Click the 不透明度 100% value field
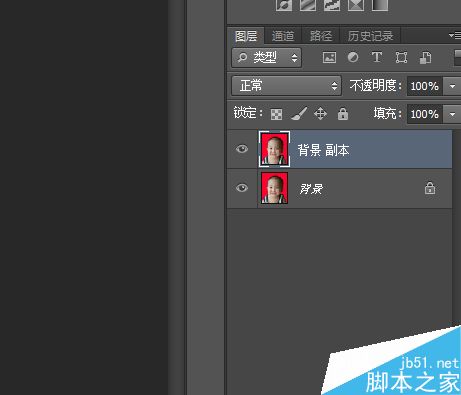The width and height of the screenshot is (461, 395). 425,86
